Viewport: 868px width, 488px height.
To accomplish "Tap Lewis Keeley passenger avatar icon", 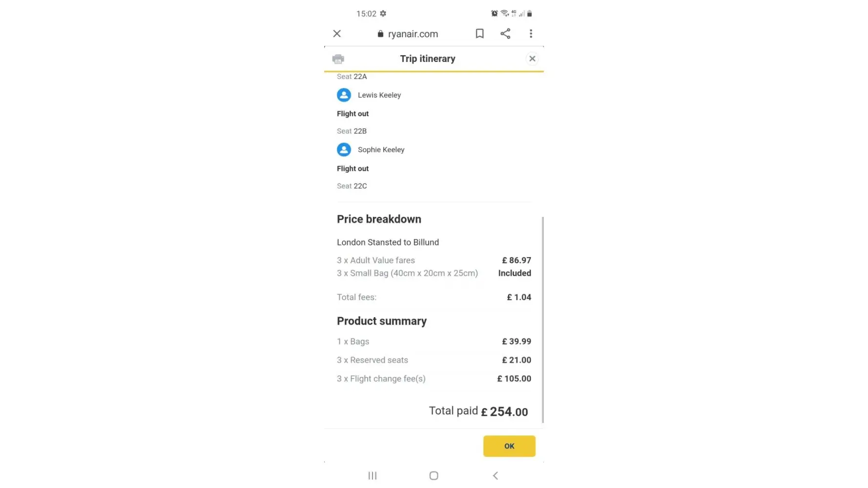I will [344, 95].
